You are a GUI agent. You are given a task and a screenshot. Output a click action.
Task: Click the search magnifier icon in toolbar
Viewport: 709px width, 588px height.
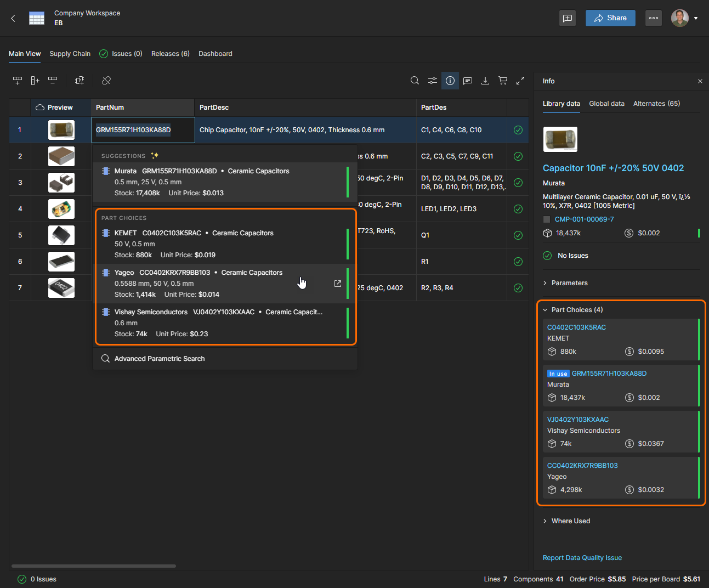pyautogui.click(x=415, y=81)
